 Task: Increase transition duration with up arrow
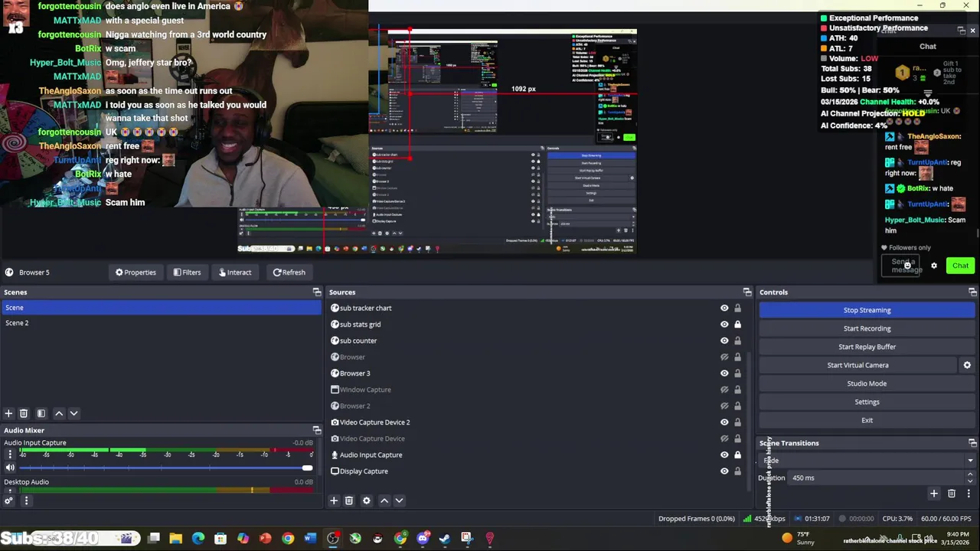tap(970, 474)
